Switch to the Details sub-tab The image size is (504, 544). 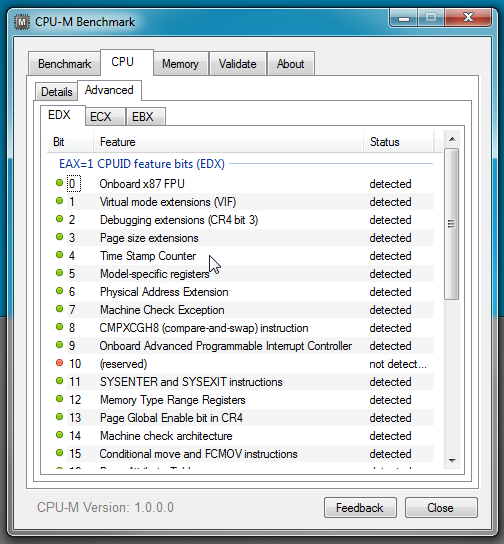[57, 92]
